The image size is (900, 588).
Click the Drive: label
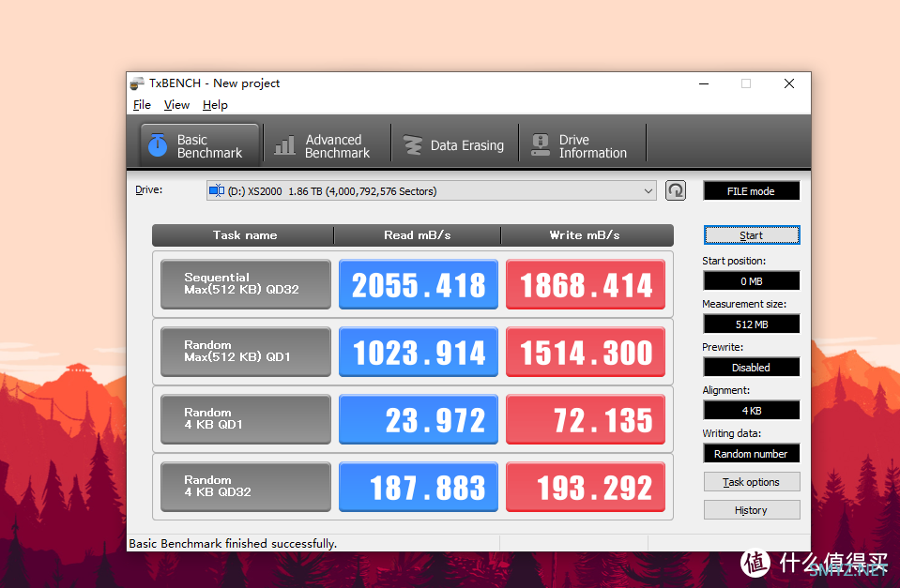pyautogui.click(x=149, y=189)
